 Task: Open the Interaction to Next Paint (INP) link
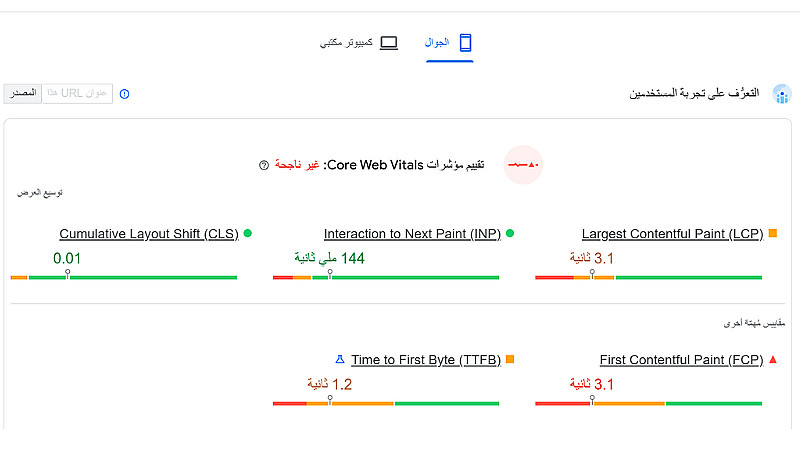[x=410, y=234]
